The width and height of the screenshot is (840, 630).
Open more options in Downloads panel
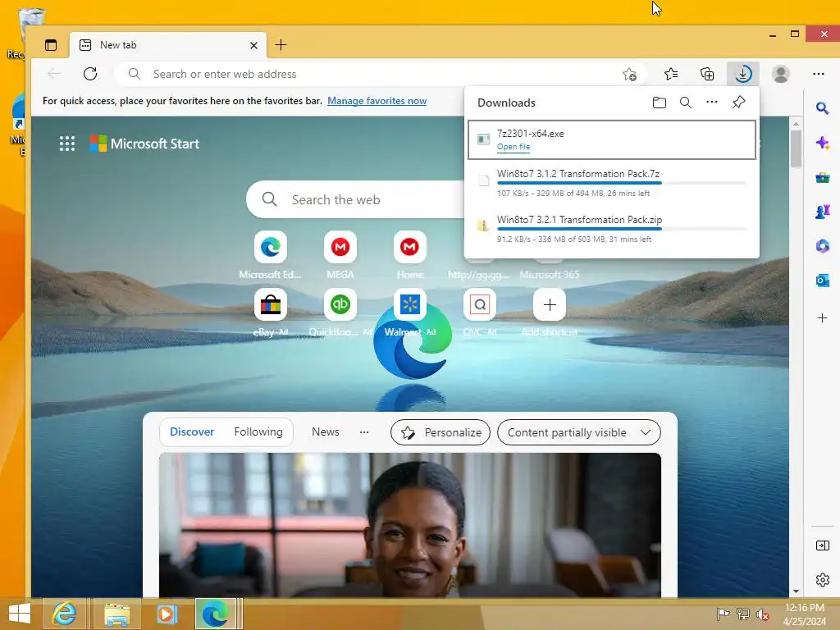tap(711, 102)
